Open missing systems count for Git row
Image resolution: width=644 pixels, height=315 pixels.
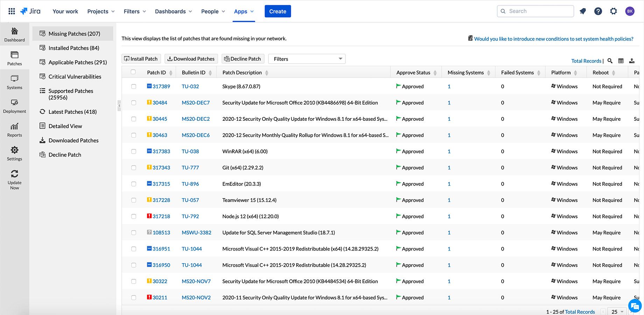click(449, 168)
